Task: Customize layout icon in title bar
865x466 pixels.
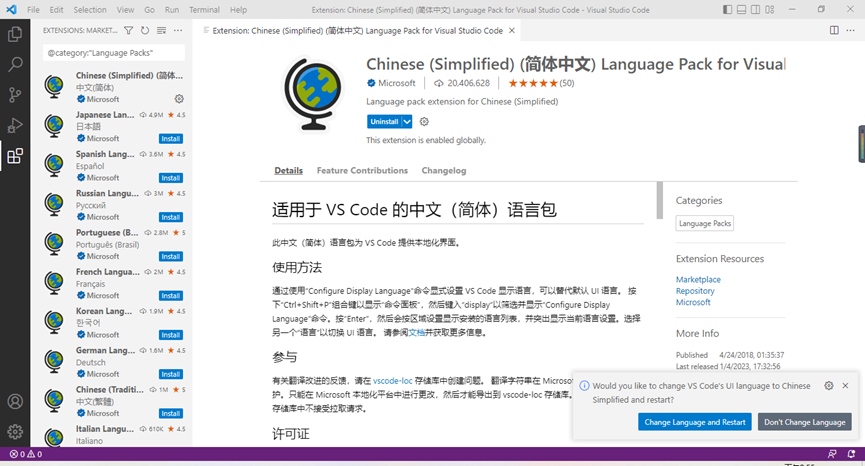Action: point(770,9)
